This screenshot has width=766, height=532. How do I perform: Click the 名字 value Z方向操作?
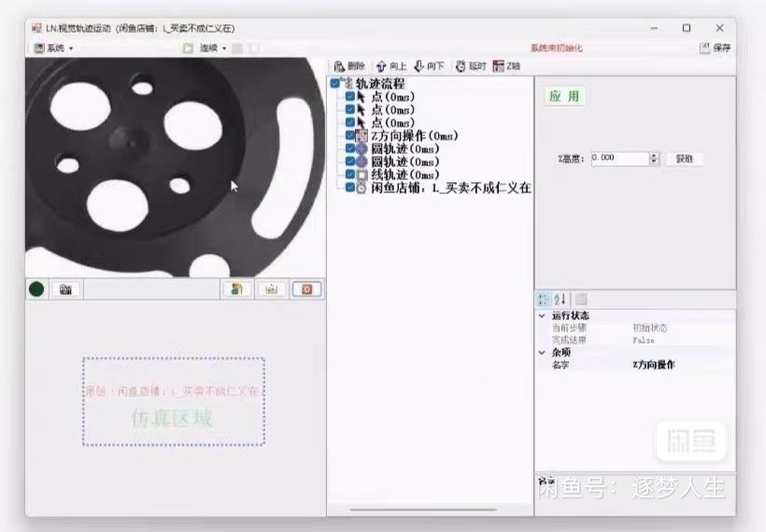(x=654, y=365)
